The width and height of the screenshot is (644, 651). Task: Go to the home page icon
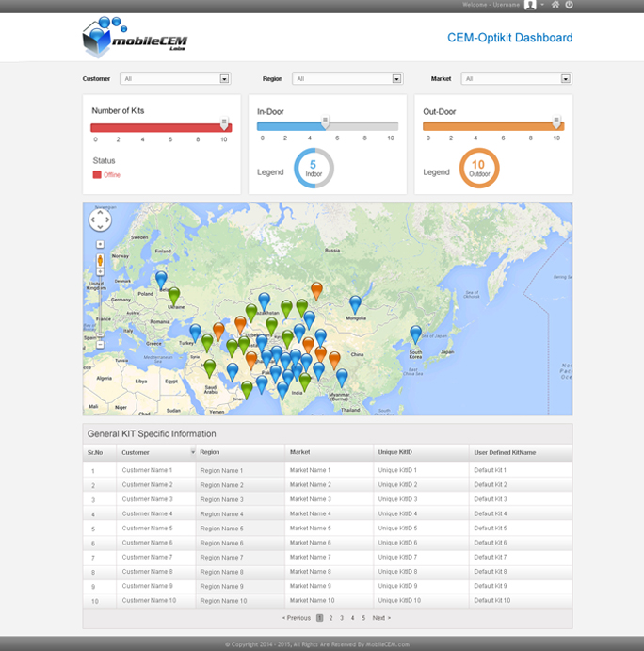tap(555, 5)
